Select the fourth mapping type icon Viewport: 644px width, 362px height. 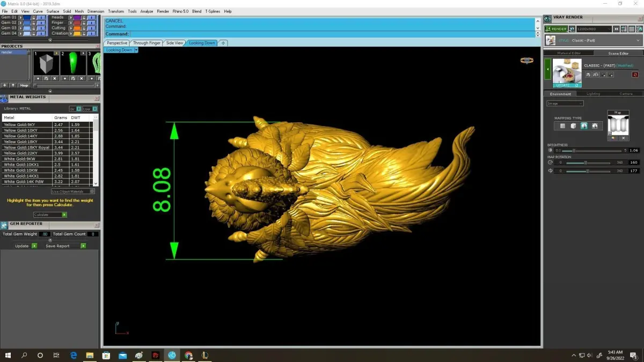click(x=595, y=126)
